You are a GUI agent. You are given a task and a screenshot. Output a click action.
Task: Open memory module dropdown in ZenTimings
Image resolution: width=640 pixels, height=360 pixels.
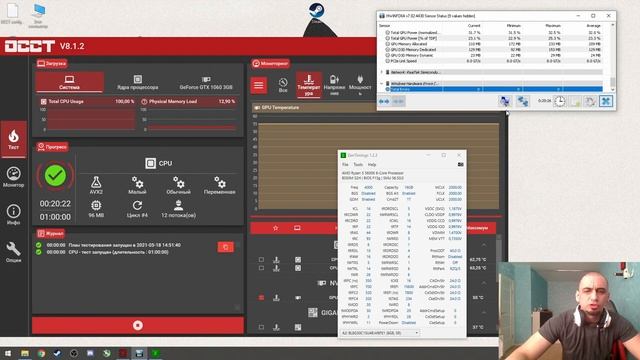[380, 333]
